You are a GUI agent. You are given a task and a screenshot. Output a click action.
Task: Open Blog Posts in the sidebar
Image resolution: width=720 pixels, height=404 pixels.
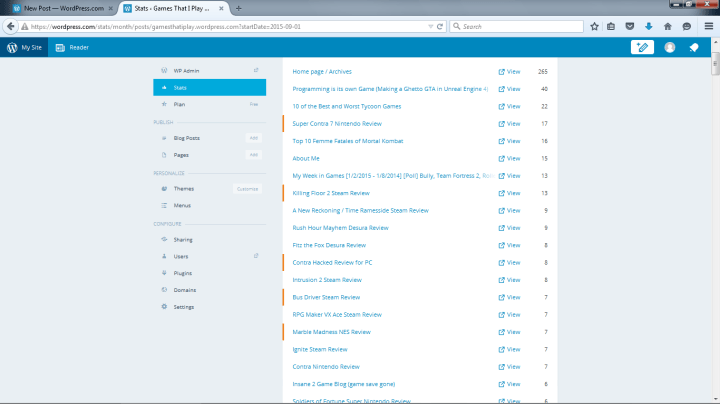tap(186, 138)
